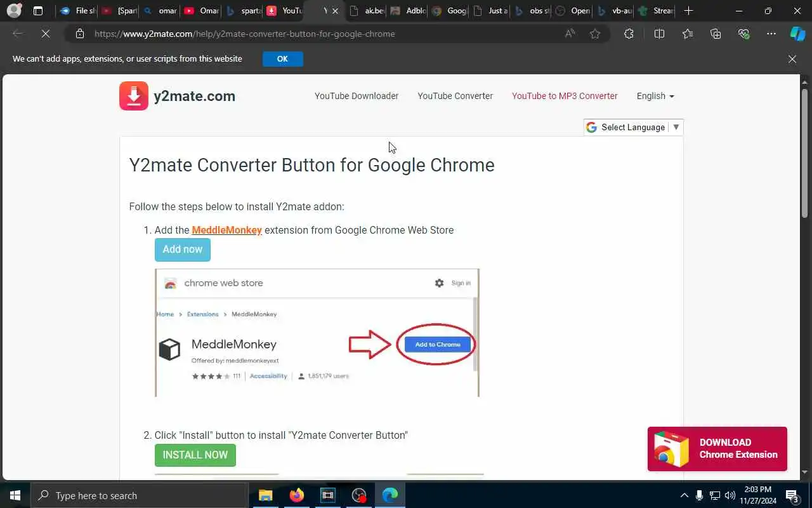The image size is (812, 508).
Task: Add this page to favorites with star
Action: [x=595, y=34]
